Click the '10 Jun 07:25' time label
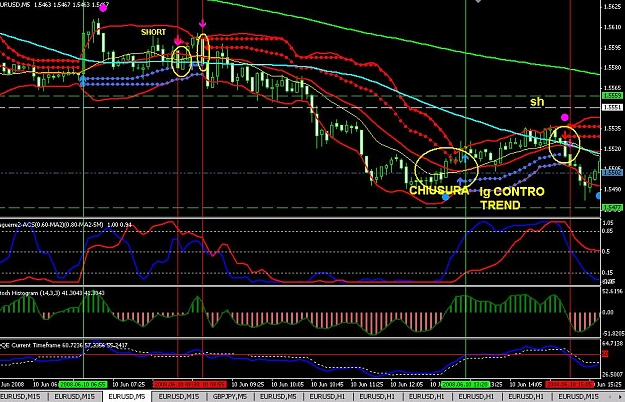This screenshot has width=625, height=402. (128, 385)
